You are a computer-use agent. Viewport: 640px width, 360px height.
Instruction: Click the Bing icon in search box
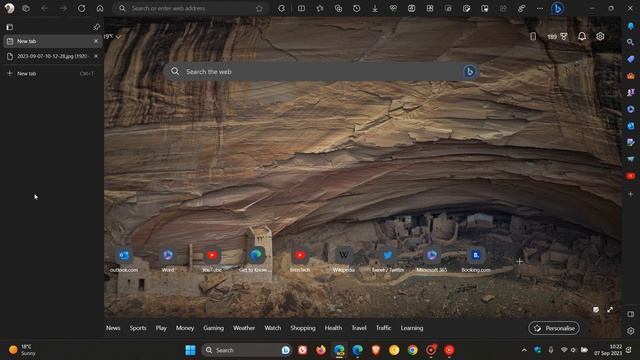point(469,71)
